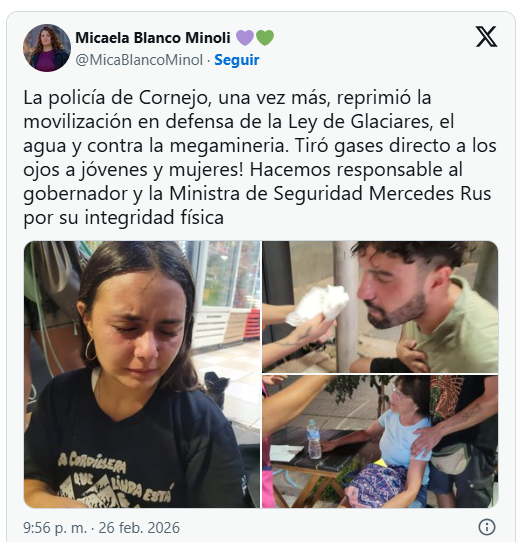Screen dimensions: 522x542
Task: Open the 9:56 p. m. timestamp link
Action: tap(55, 528)
